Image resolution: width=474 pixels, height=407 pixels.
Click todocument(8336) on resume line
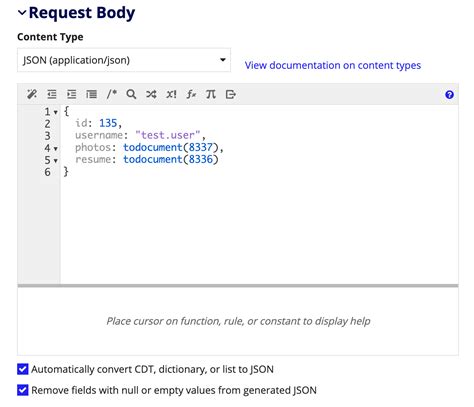tap(171, 159)
